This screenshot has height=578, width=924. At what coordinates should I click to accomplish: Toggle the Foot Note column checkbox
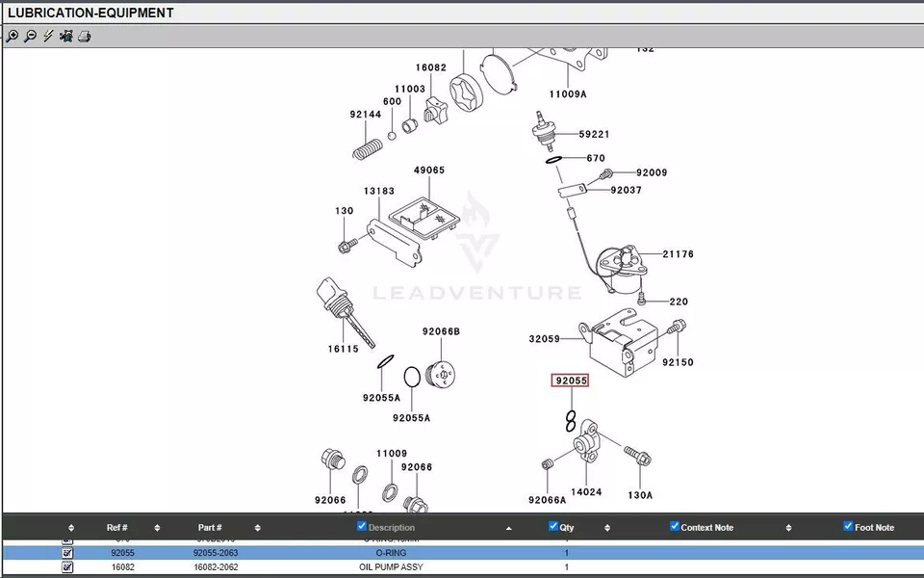(x=848, y=526)
